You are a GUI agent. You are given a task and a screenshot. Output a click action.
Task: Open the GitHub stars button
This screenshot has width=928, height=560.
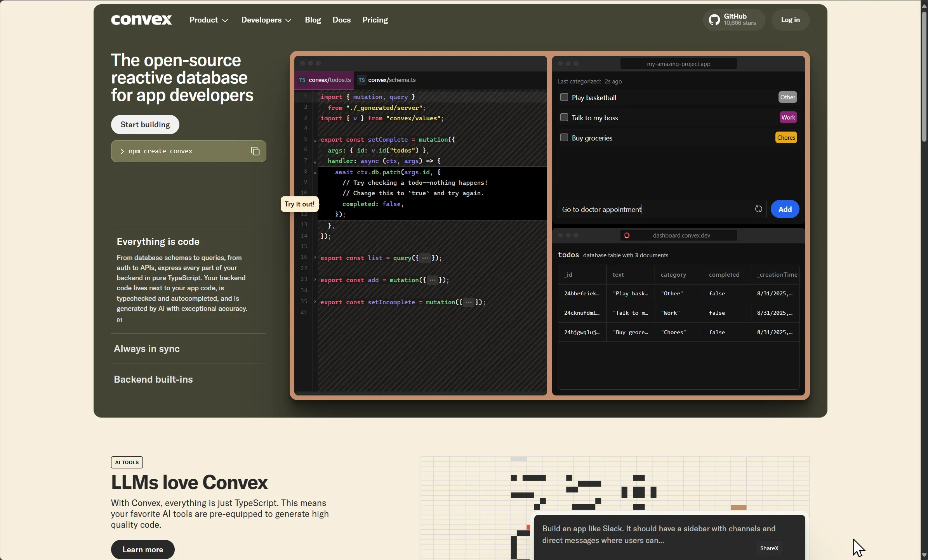[x=734, y=20]
